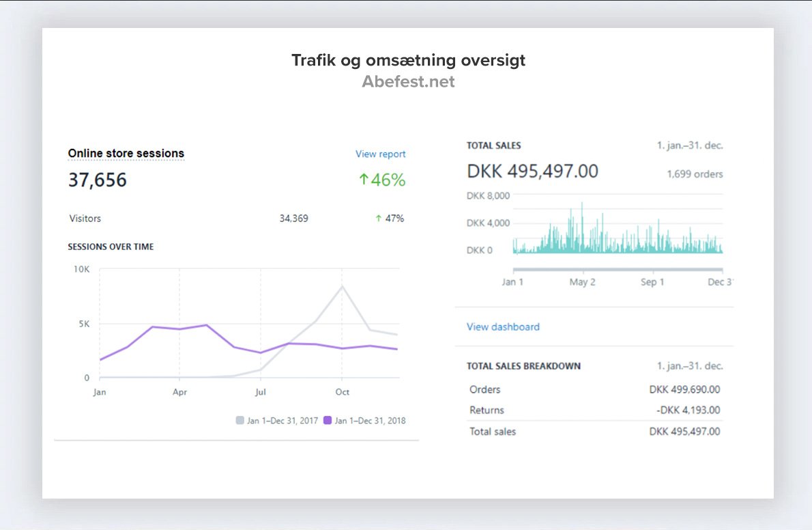Screen dimensions: 812x530
Task: Open the View report link
Action: pos(380,154)
